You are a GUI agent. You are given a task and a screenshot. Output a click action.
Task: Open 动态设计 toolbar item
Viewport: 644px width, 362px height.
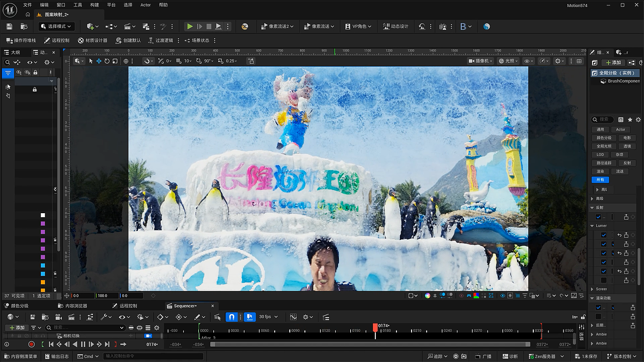click(x=395, y=26)
